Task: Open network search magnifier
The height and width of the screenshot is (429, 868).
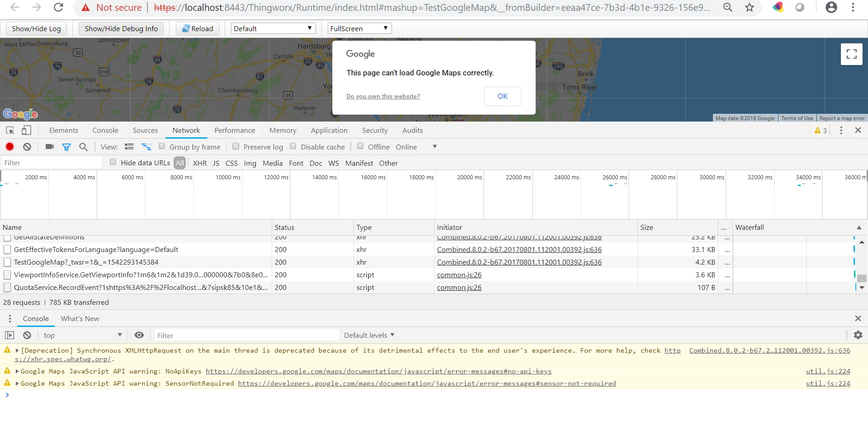Action: click(x=83, y=147)
